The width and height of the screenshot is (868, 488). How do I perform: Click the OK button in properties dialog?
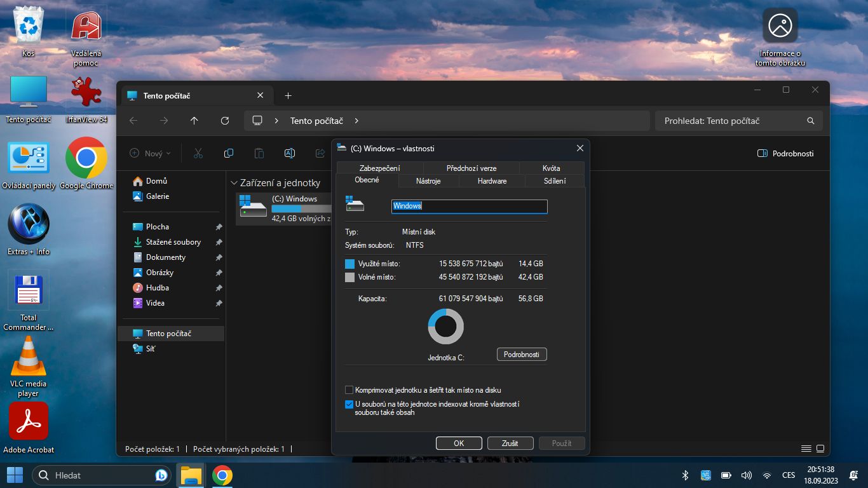coord(459,444)
